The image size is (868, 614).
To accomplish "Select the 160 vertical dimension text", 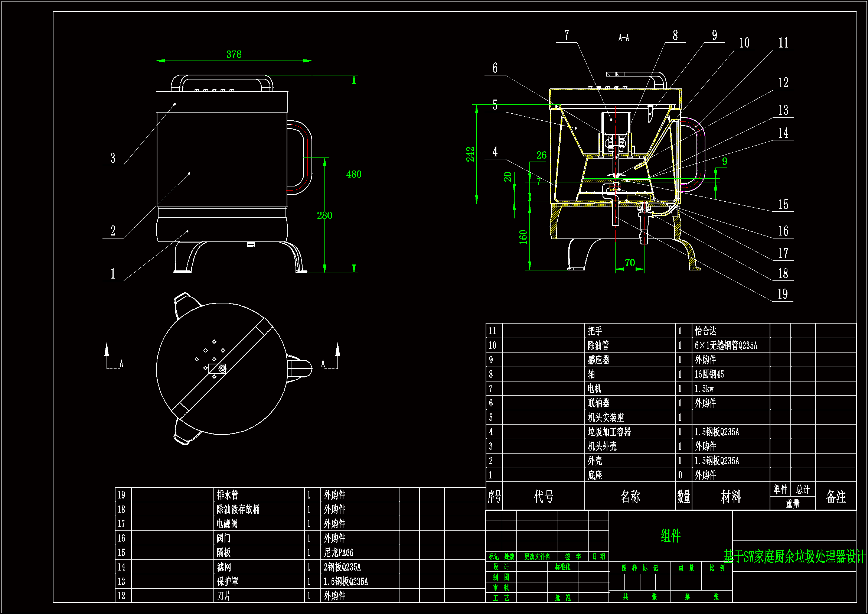I will tap(523, 237).
